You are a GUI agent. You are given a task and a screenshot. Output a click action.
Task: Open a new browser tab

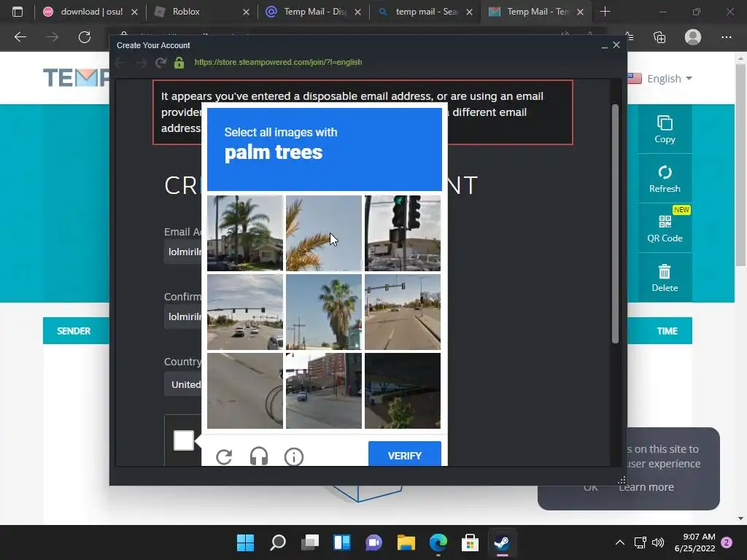605,12
